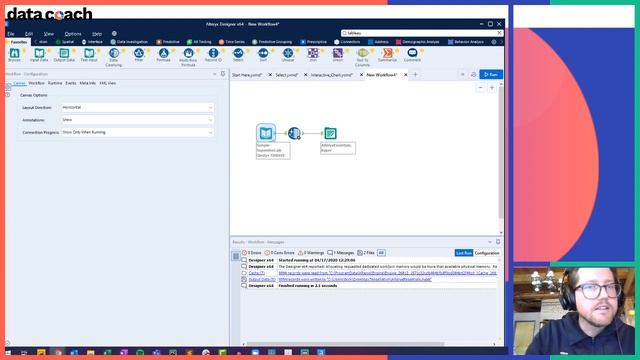Open the Help menu
The height and width of the screenshot is (360, 640).
[97, 34]
